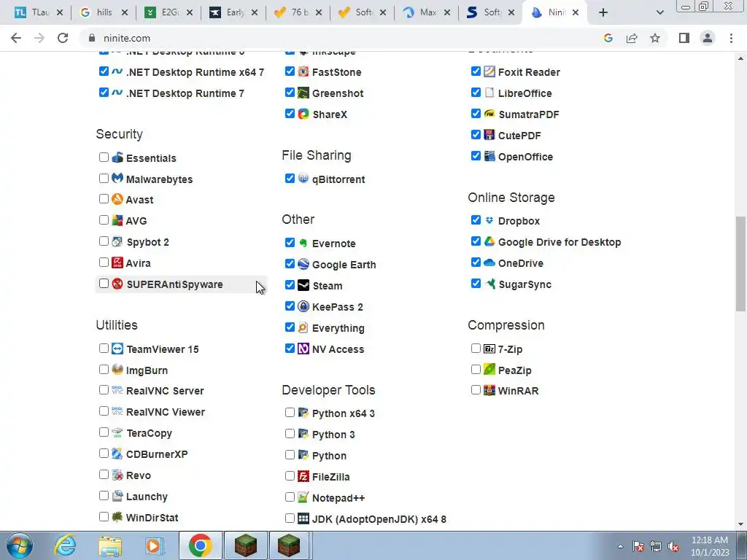Screen dimensions: 747x560
Task: Enable the Essentials checkbox
Action: click(x=104, y=157)
